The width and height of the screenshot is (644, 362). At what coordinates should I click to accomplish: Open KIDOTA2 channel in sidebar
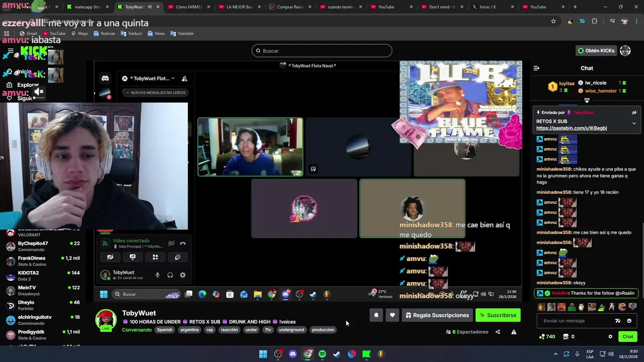(43, 276)
